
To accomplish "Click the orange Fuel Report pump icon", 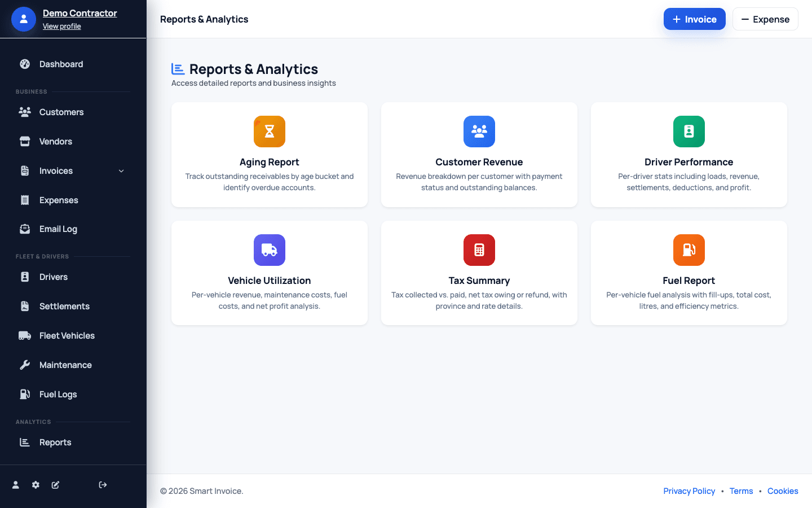I will point(689,250).
